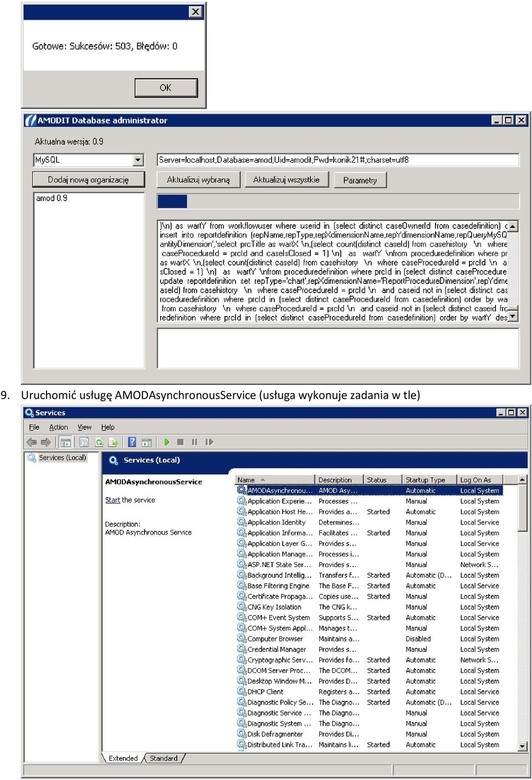This screenshot has width=532, height=780.
Task: Click the Stop Service square icon
Action: tap(180, 442)
